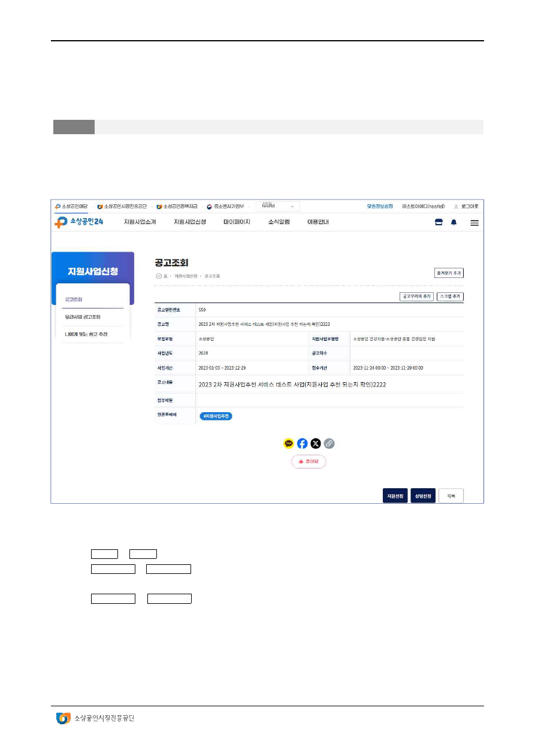This screenshot has width=535, height=756.
Task: Open the 소식알림 menu
Action: [x=279, y=222]
